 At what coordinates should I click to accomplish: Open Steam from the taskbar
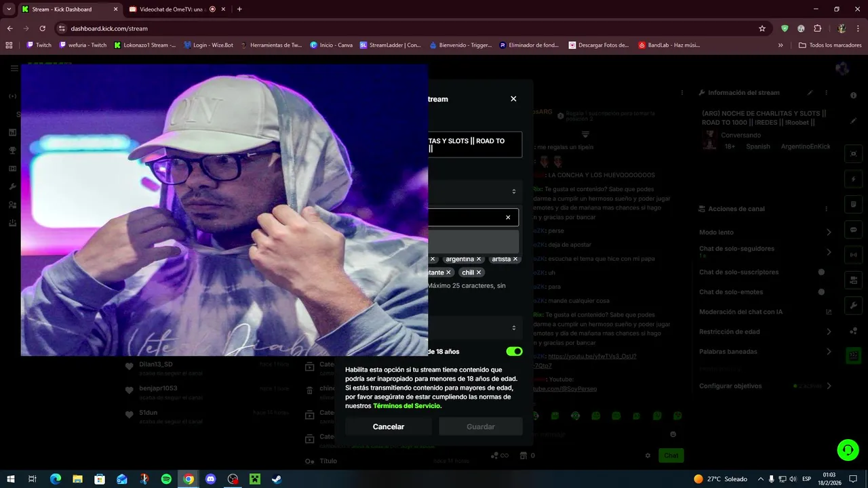277,479
